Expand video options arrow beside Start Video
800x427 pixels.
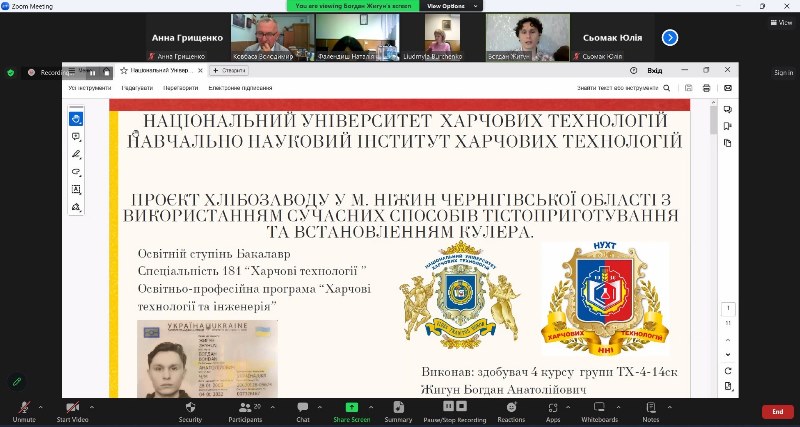click(x=92, y=407)
